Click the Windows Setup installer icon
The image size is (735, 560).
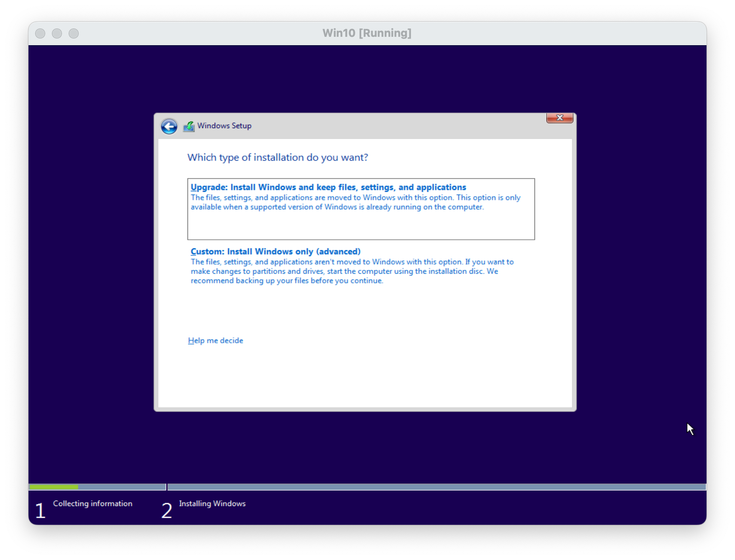[x=189, y=126]
